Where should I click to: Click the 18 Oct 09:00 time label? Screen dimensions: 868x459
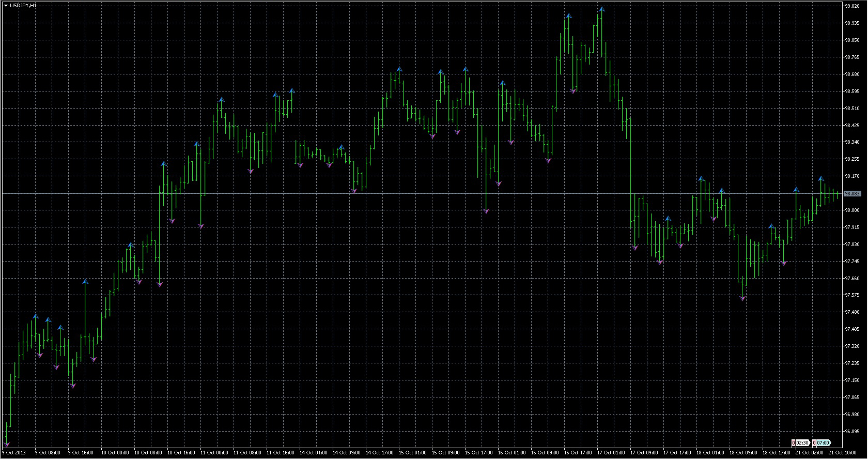[x=742, y=453]
